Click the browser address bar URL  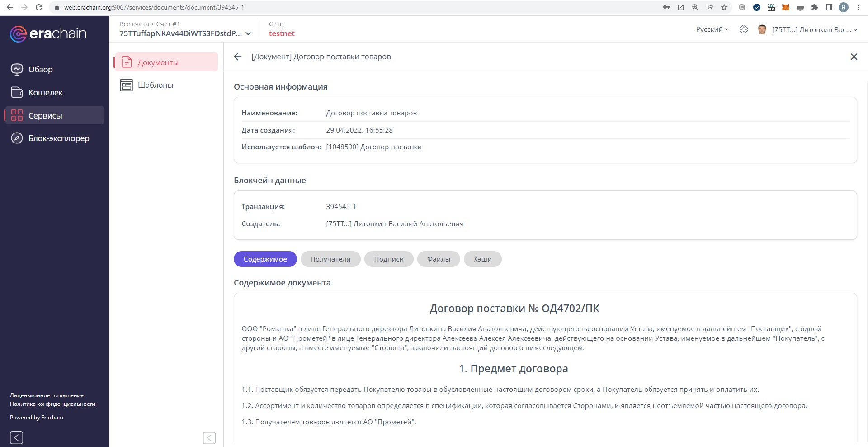pos(154,7)
